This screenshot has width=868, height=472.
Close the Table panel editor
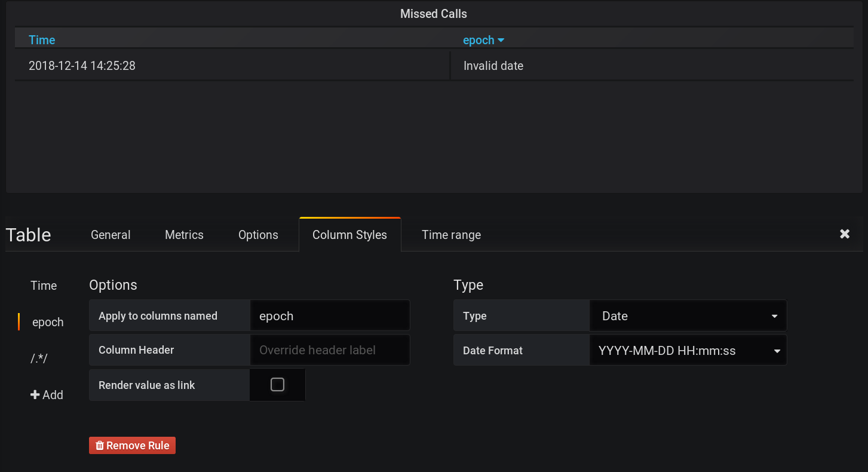pos(845,234)
